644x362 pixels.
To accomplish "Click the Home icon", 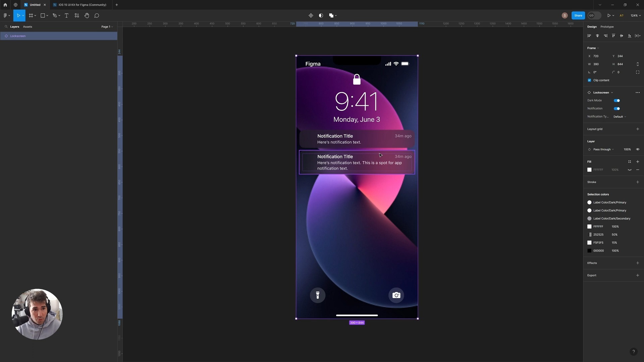I will [5, 5].
